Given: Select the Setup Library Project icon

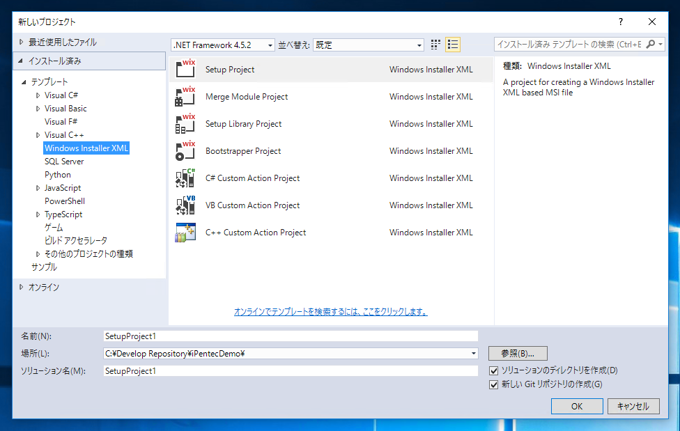Looking at the screenshot, I should 185,124.
